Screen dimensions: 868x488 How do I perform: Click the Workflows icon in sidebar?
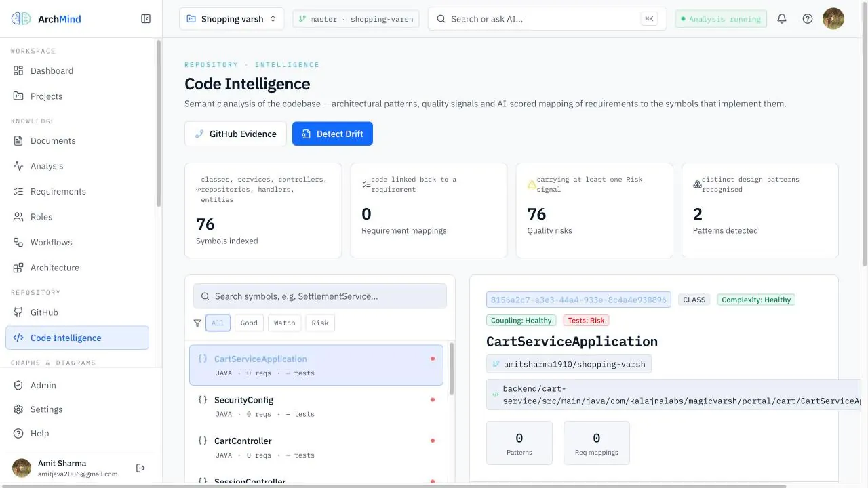[18, 243]
